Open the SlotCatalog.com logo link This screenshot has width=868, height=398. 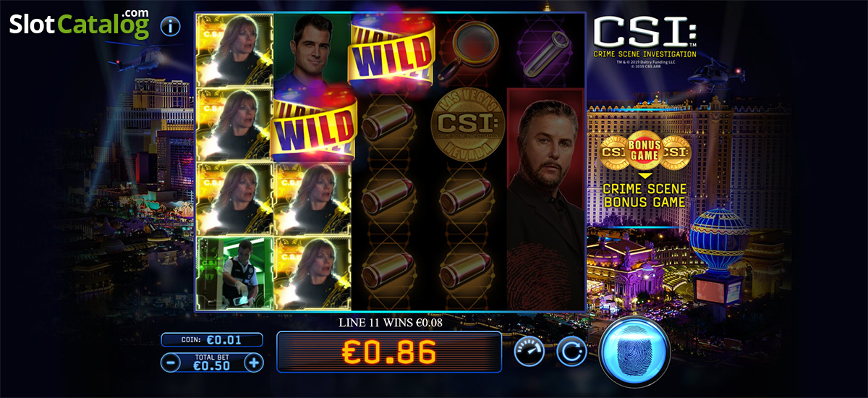pyautogui.click(x=80, y=25)
